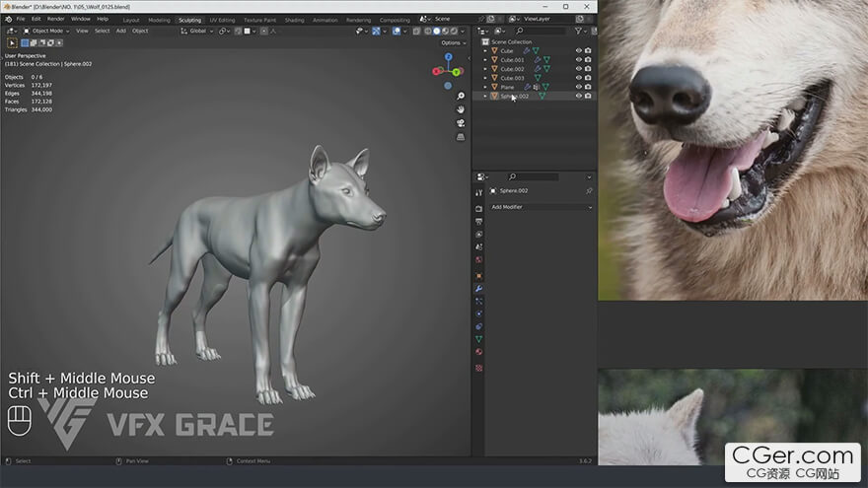The height and width of the screenshot is (488, 868).
Task: Click the red X axis on gizmo
Action: point(436,71)
